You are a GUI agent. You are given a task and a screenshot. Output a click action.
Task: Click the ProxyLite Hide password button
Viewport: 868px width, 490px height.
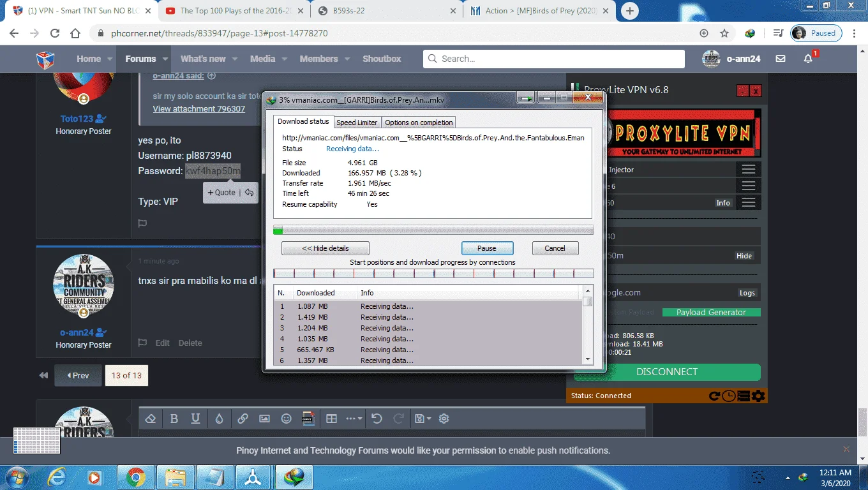pos(744,256)
